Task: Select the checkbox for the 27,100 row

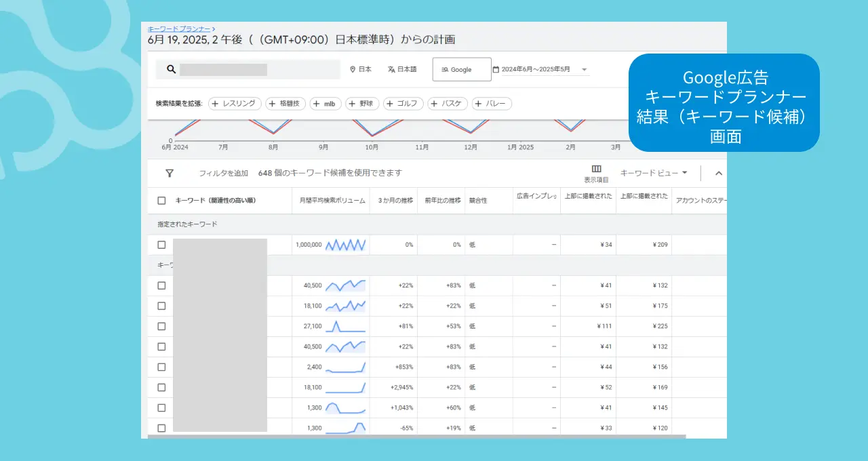Action: click(x=161, y=326)
